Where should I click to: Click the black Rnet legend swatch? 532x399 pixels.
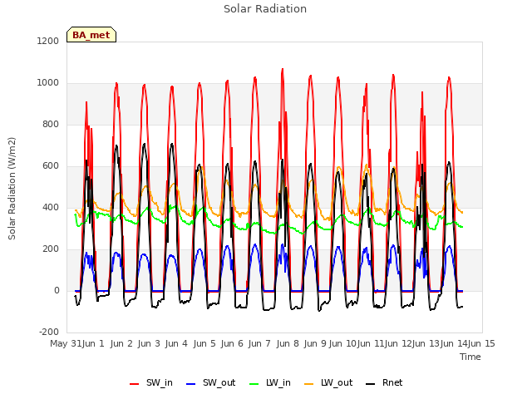[371, 384]
